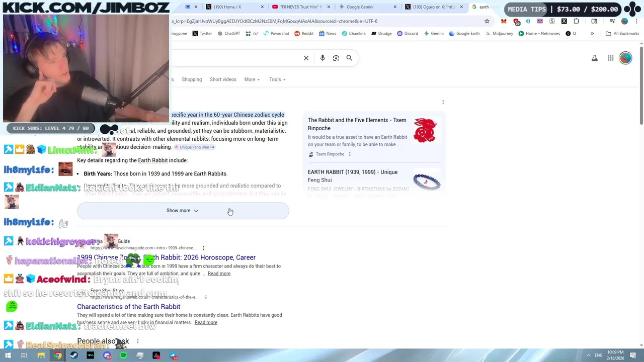Screen dimensions: 644x362
Task: Open Home – Netmovies bookmark
Action: tap(539, 34)
